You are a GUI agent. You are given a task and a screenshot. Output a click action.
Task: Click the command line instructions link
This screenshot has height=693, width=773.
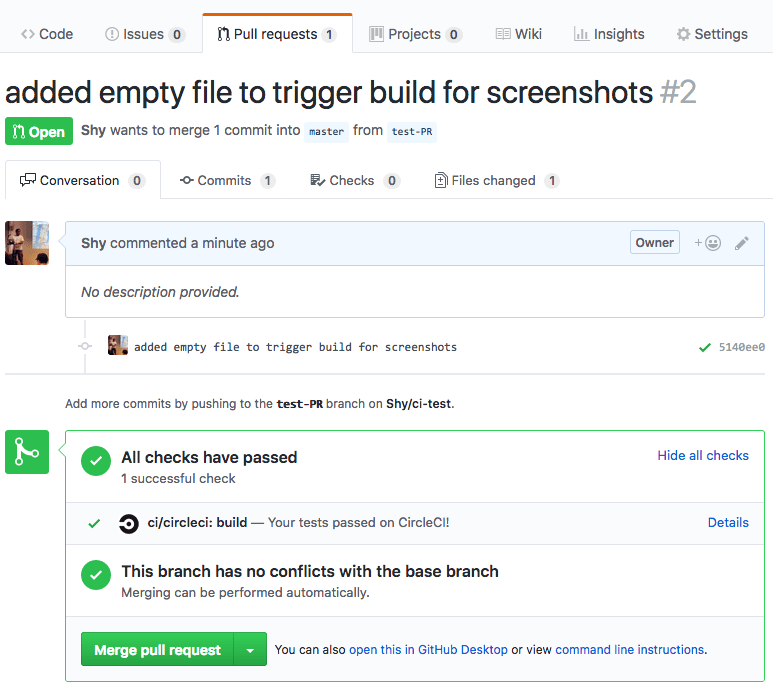click(x=629, y=650)
